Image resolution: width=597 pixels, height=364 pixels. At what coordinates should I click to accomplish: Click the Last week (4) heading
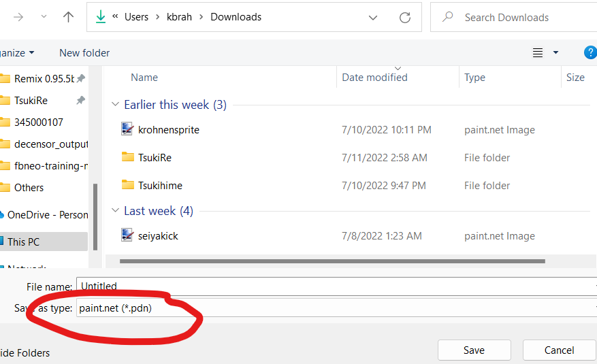[159, 211]
